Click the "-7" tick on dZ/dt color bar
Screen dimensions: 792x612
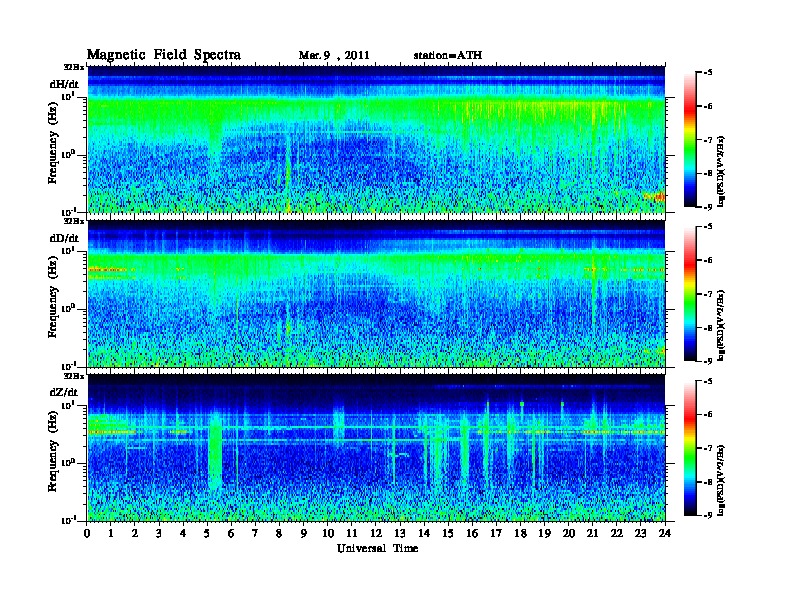click(x=707, y=448)
